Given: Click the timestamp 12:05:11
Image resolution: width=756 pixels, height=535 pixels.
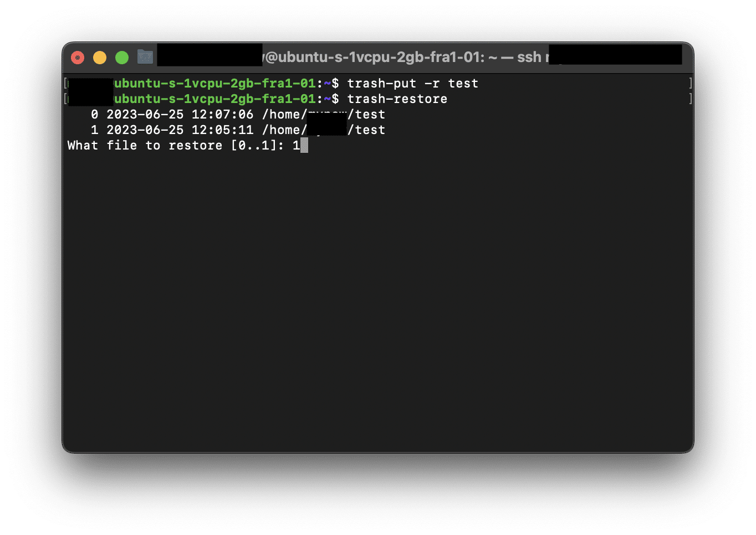Looking at the screenshot, I should 222,130.
